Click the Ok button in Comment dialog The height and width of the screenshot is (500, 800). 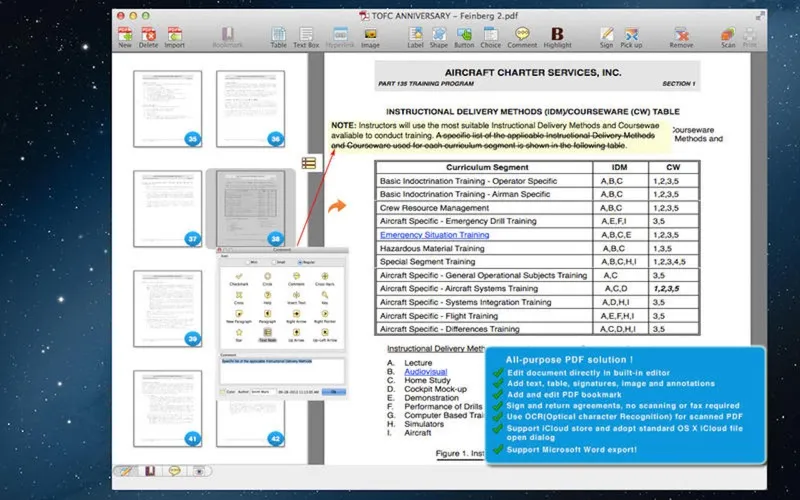point(332,392)
